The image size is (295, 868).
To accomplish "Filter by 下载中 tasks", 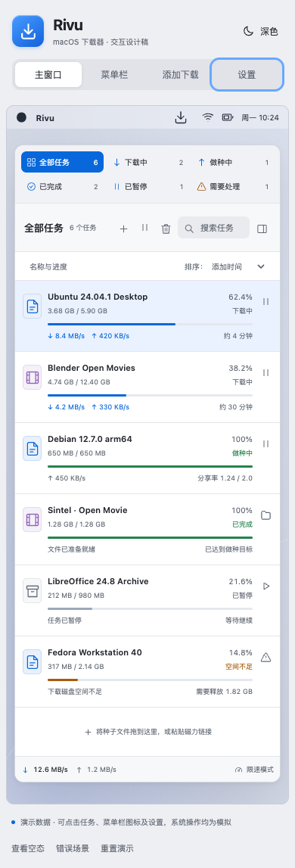I will (x=147, y=162).
